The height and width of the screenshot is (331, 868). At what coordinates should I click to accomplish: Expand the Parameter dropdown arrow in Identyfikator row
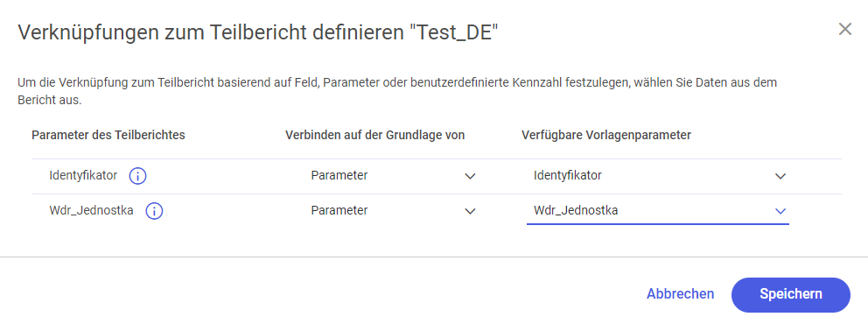click(470, 176)
